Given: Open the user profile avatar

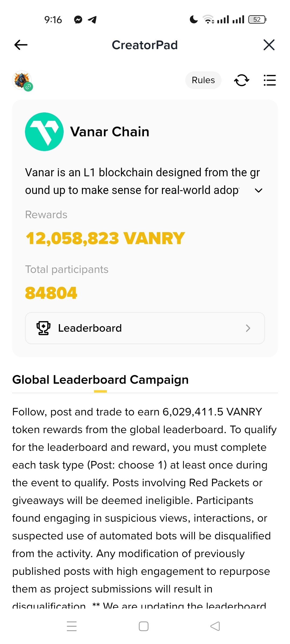Looking at the screenshot, I should pyautogui.click(x=22, y=80).
